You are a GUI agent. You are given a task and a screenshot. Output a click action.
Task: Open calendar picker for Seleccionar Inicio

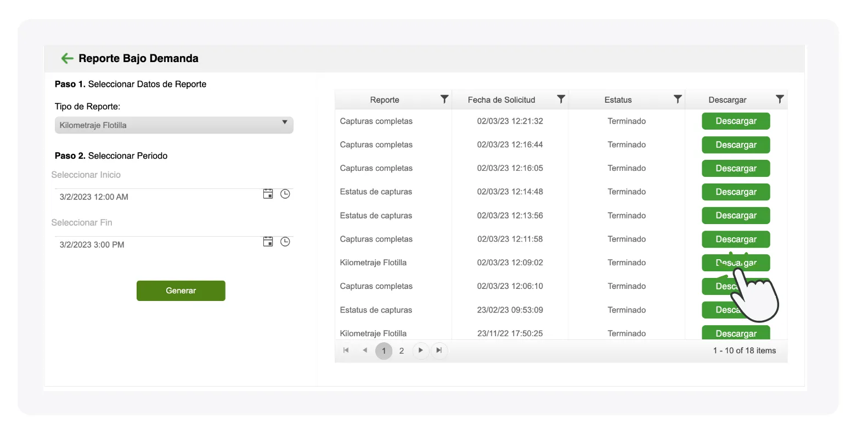click(268, 194)
